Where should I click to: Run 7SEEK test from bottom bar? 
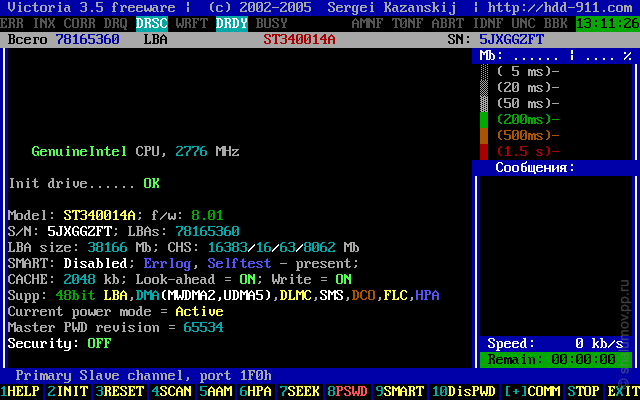tap(300, 391)
